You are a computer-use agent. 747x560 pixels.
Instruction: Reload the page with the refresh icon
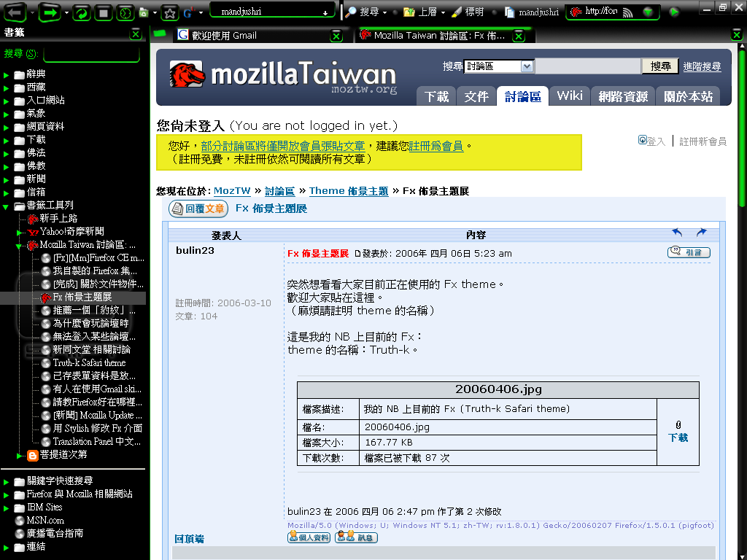pos(82,12)
